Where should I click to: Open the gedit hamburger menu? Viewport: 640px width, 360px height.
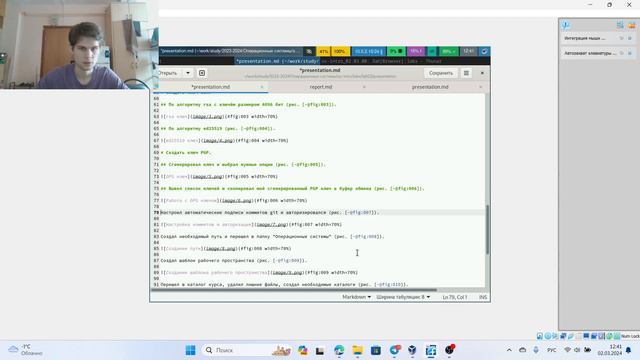pyautogui.click(x=466, y=73)
